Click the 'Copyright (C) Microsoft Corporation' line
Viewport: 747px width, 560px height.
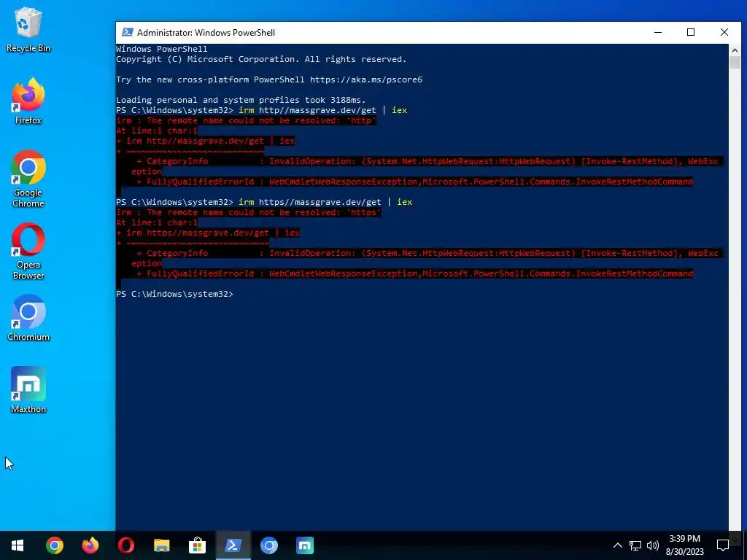coord(262,59)
